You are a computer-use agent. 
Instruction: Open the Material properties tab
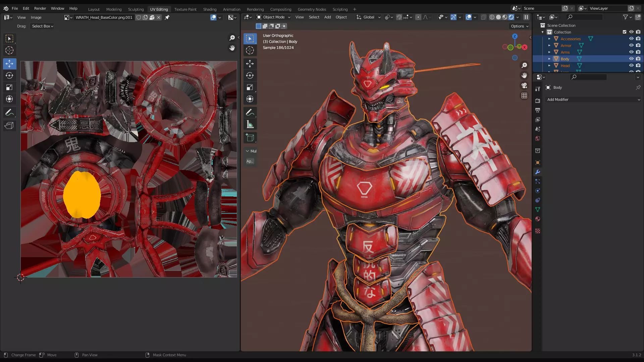(538, 219)
